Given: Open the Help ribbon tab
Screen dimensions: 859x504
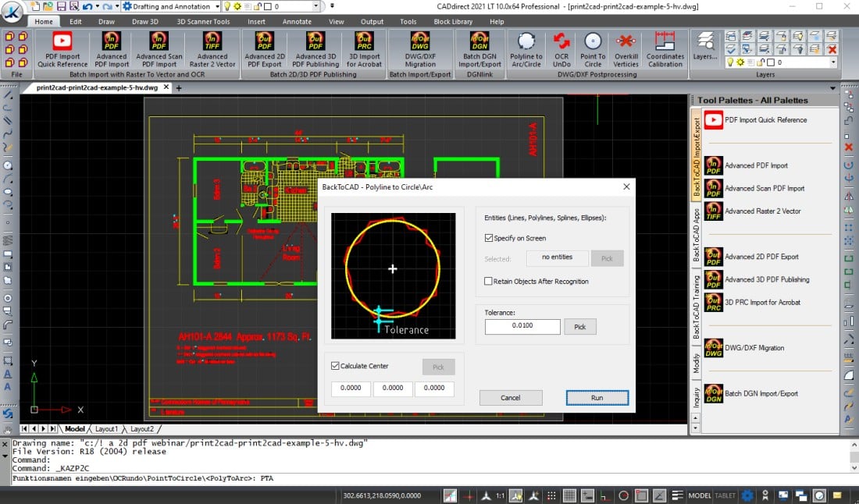Looking at the screenshot, I should click(x=497, y=21).
